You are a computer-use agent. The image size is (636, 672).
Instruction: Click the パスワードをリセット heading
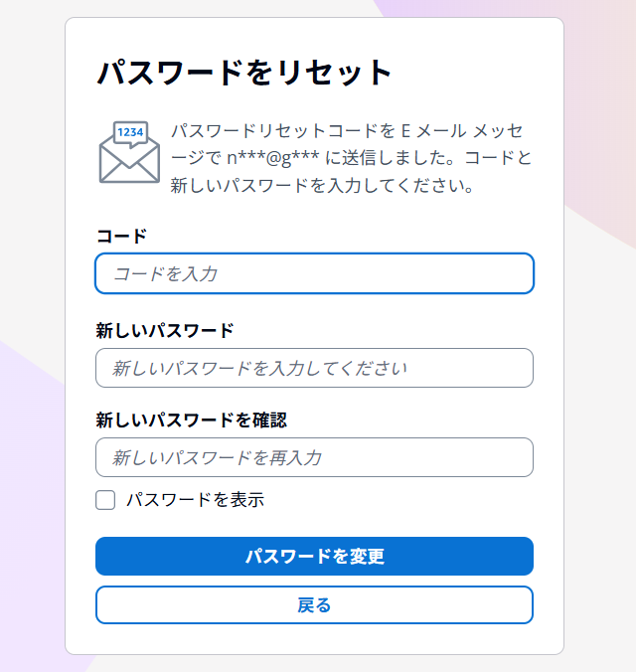[244, 73]
